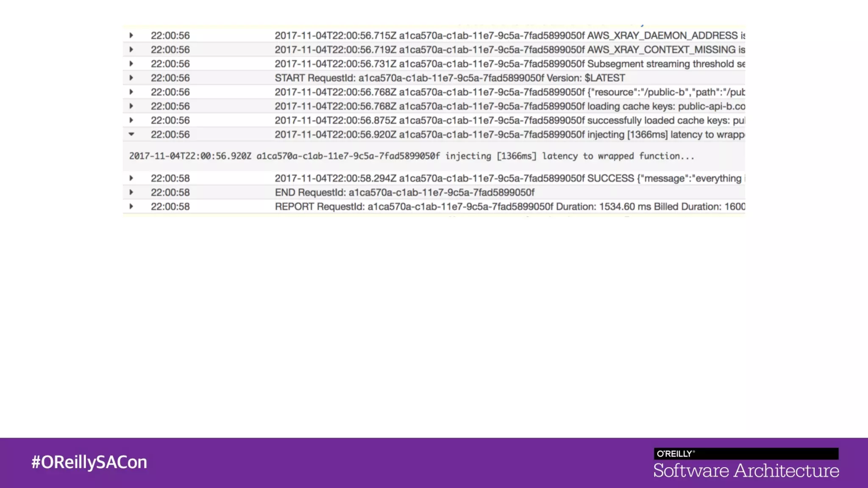Expand the SUCCESS message log row
The height and width of the screenshot is (488, 868).
(x=131, y=178)
